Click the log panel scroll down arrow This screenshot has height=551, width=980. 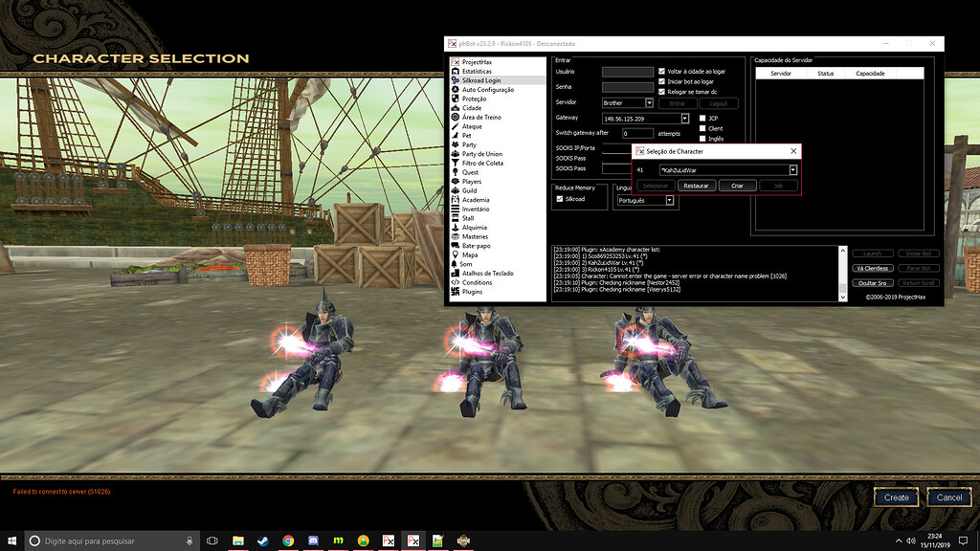coord(842,298)
